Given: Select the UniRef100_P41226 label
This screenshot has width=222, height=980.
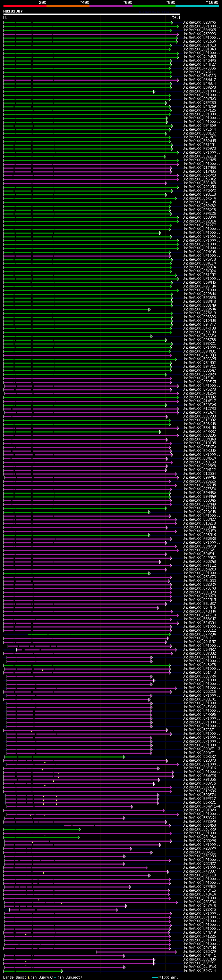Looking at the screenshot, I should pos(199,936).
